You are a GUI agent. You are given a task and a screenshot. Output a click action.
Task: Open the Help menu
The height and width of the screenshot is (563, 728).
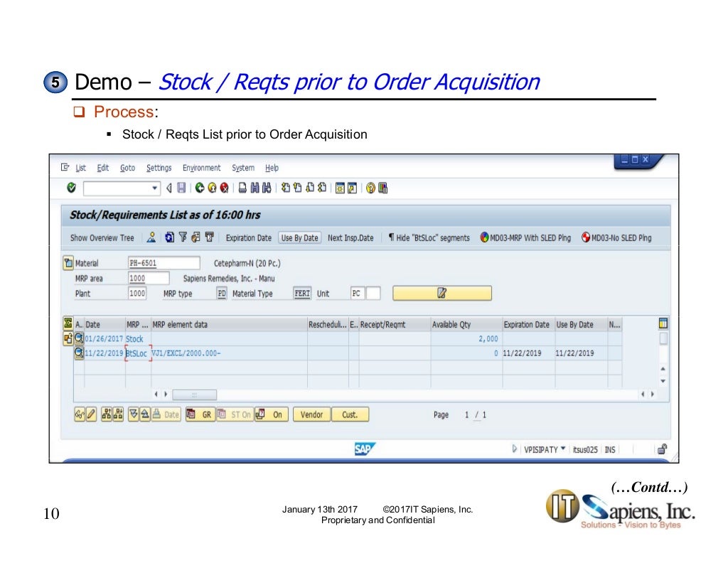point(272,168)
